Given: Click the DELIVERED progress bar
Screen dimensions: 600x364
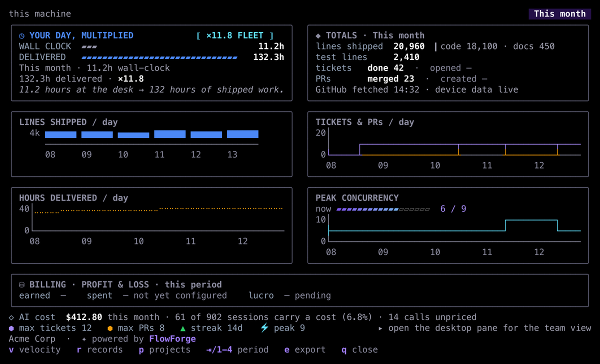Looking at the screenshot, I should 159,57.
